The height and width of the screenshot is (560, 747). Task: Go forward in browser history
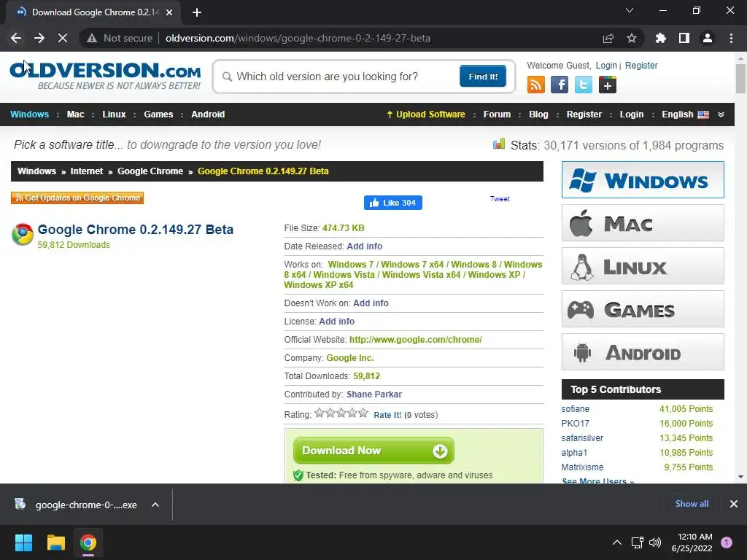tap(39, 38)
